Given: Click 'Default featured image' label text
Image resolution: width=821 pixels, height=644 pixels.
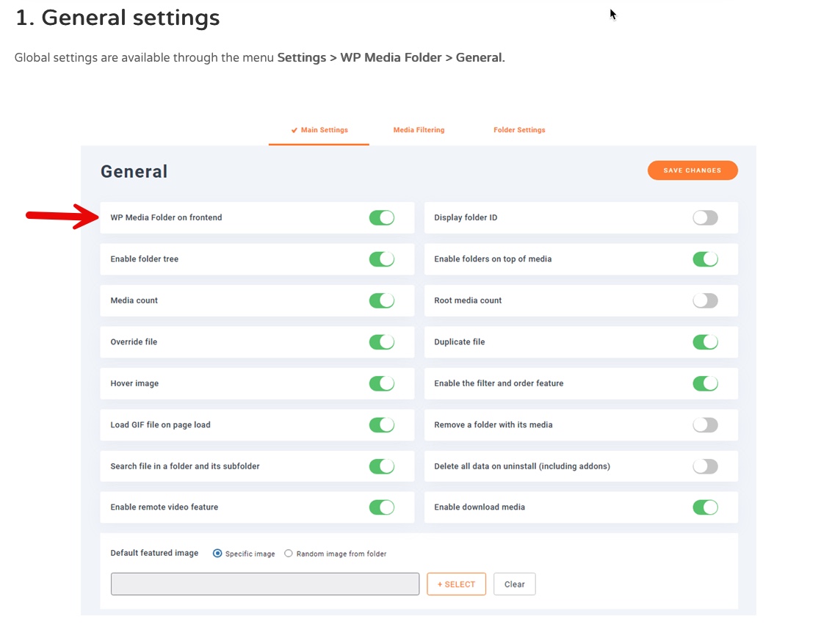Looking at the screenshot, I should coord(154,553).
